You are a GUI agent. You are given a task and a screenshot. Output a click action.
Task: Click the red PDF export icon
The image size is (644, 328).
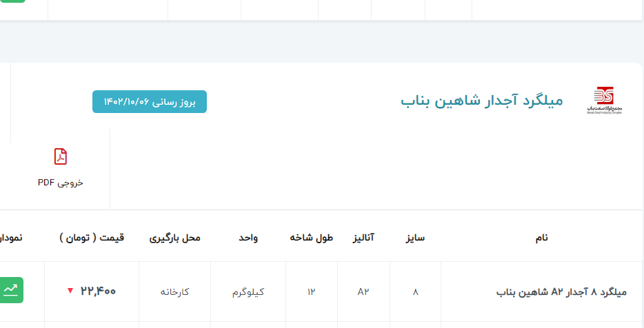(61, 157)
